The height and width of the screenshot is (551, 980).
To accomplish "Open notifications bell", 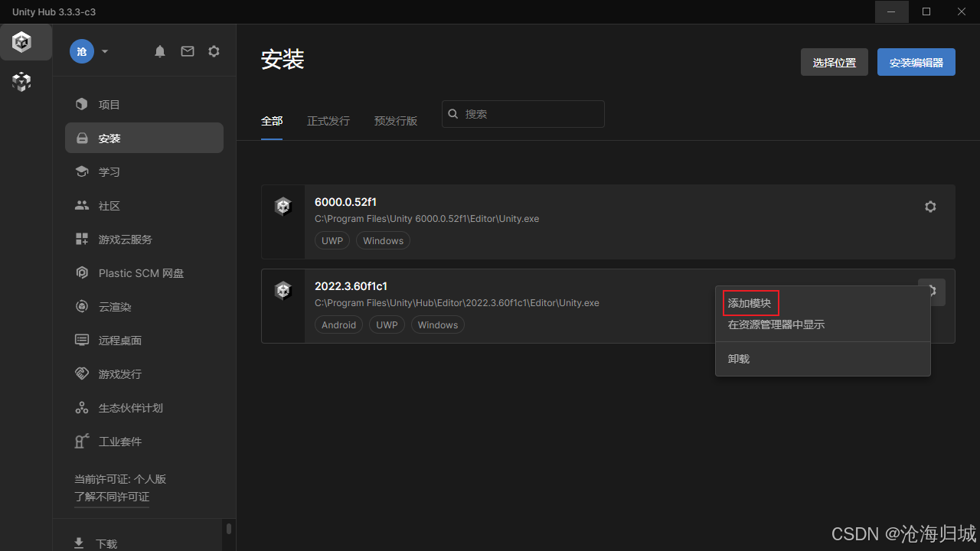I will [x=160, y=51].
